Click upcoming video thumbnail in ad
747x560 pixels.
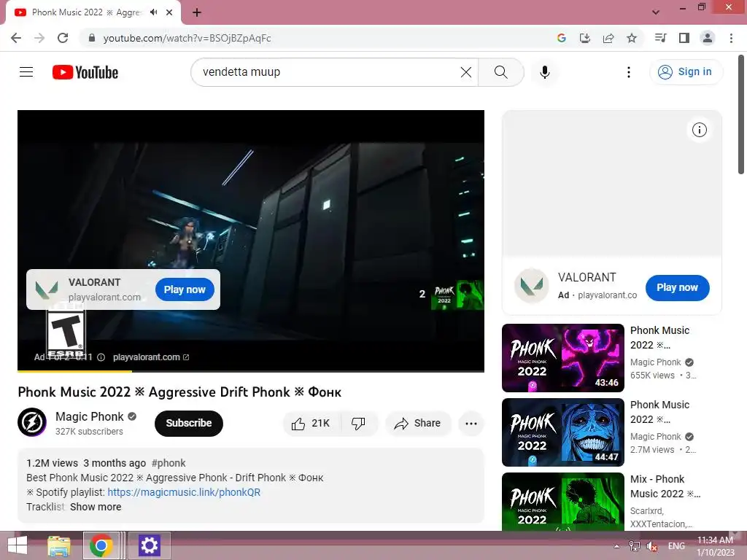click(457, 295)
